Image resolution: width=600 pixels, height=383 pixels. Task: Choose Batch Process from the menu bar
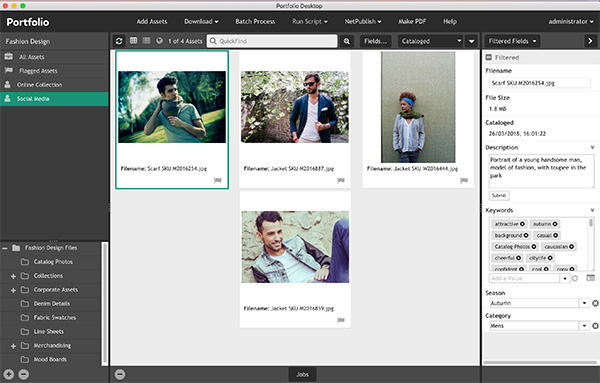click(x=255, y=21)
